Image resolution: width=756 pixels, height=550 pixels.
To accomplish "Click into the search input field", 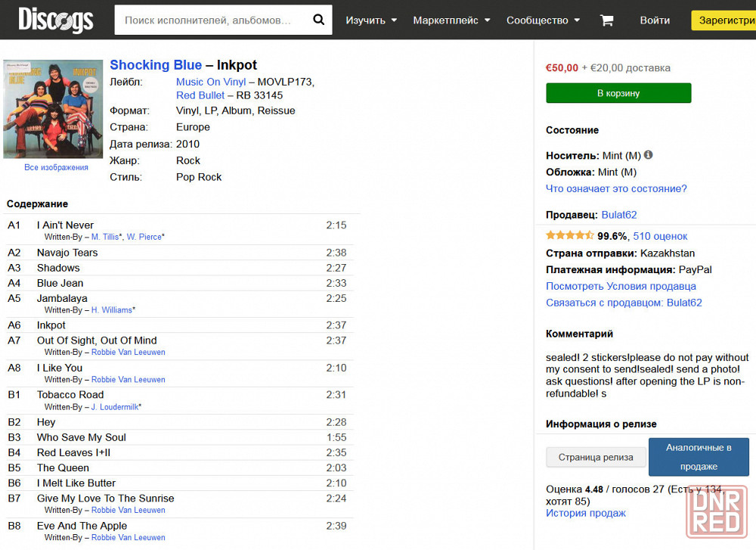I will 212,20.
